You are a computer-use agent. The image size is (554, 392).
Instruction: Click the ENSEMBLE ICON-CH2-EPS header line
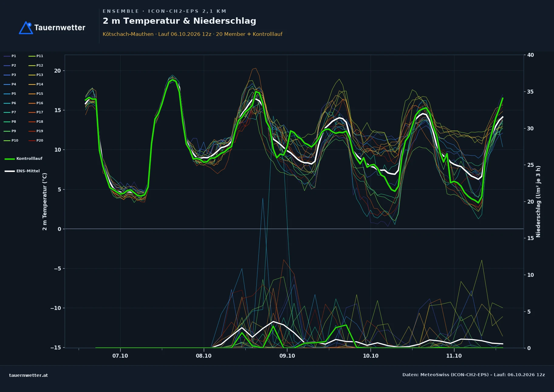[165, 11]
